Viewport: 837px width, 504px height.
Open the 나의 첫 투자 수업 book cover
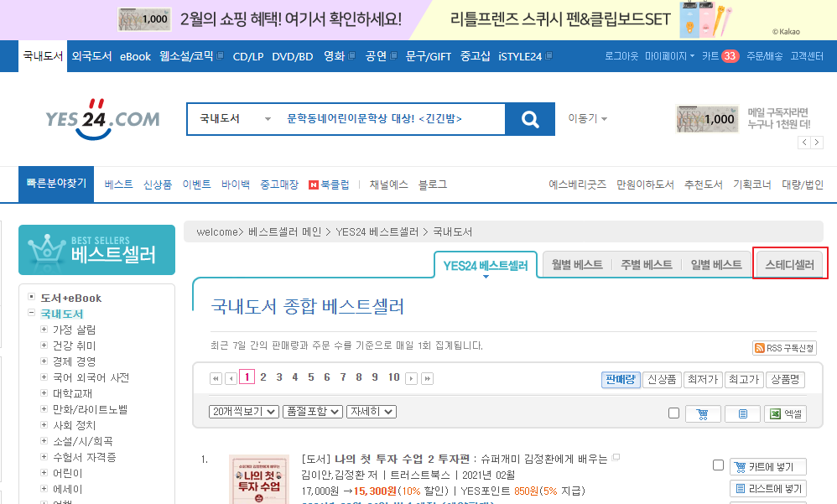[x=259, y=479]
